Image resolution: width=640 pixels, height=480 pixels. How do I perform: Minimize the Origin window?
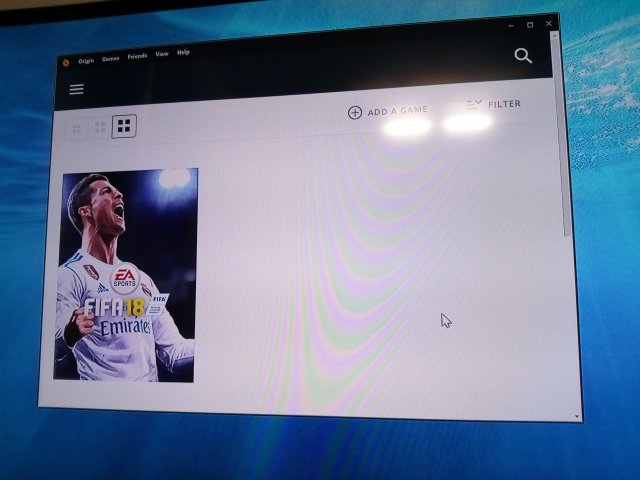pos(511,26)
